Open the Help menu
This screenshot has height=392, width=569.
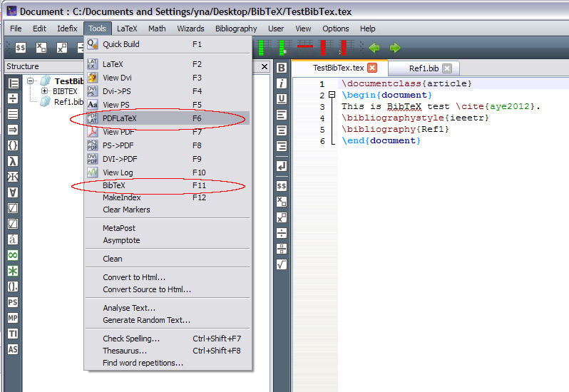click(x=368, y=29)
